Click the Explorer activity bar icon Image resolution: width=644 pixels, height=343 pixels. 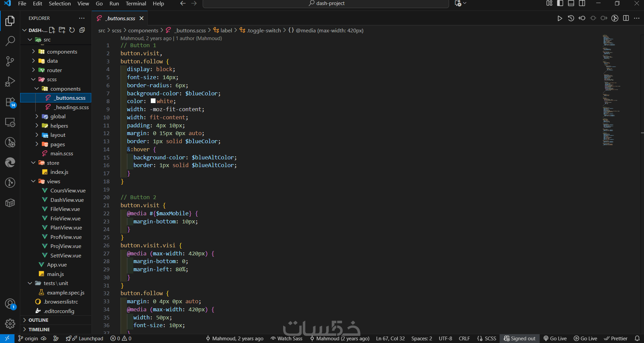(10, 21)
